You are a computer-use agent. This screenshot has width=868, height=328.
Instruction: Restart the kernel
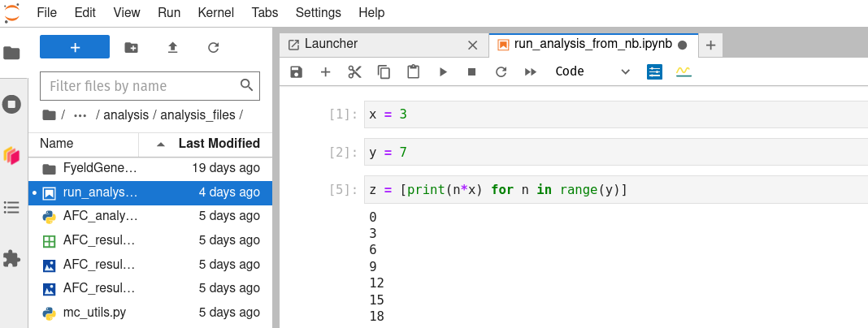(x=501, y=72)
